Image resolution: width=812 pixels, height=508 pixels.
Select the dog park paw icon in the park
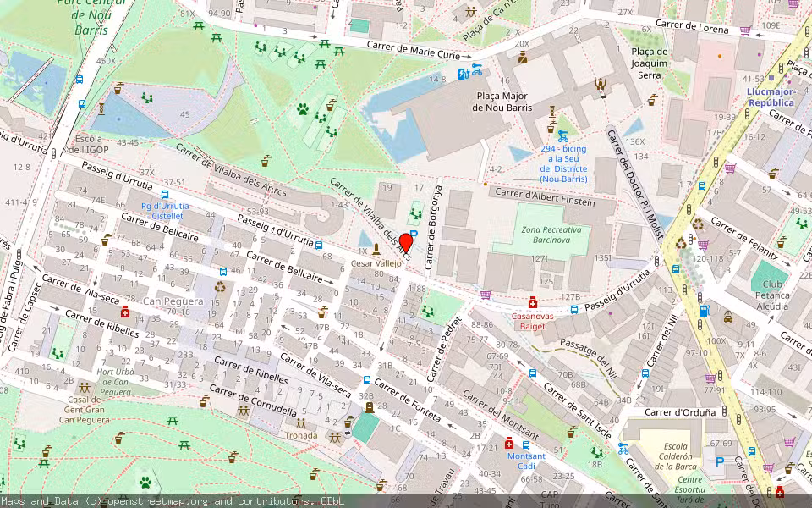[x=303, y=109]
